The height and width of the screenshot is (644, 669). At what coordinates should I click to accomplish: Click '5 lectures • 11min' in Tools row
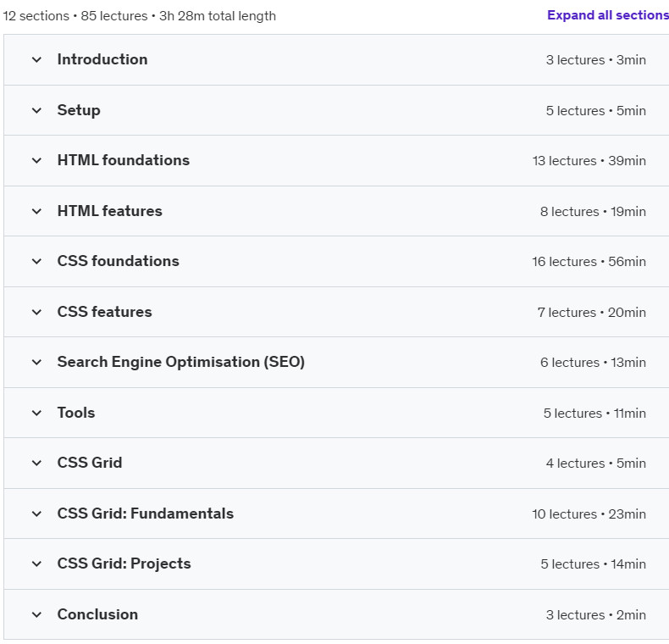pos(594,413)
